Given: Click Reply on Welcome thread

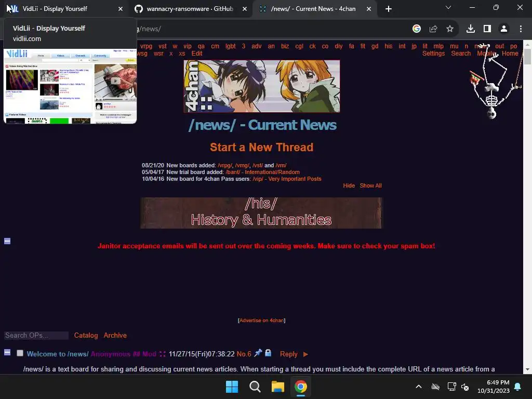Looking at the screenshot, I should 289,354.
